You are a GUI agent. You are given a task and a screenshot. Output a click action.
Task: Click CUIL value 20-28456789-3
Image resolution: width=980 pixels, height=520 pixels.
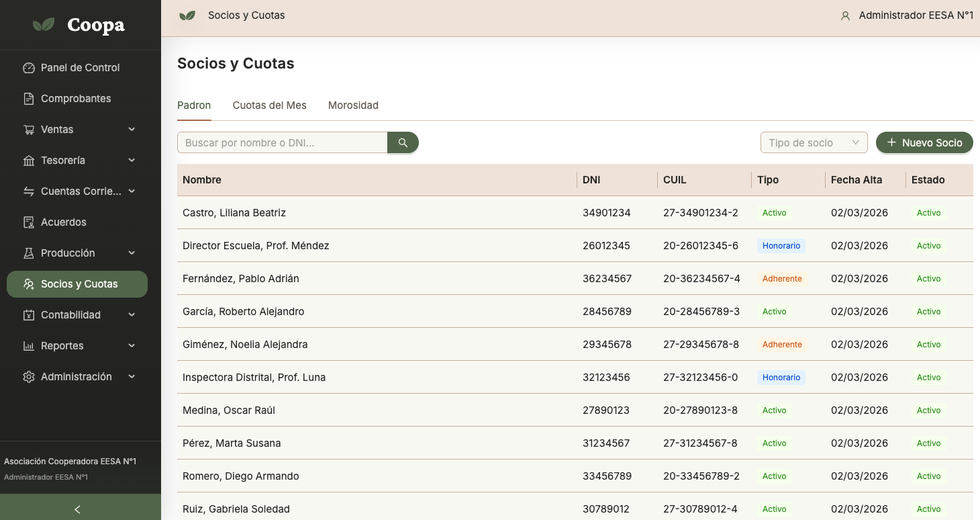click(701, 312)
